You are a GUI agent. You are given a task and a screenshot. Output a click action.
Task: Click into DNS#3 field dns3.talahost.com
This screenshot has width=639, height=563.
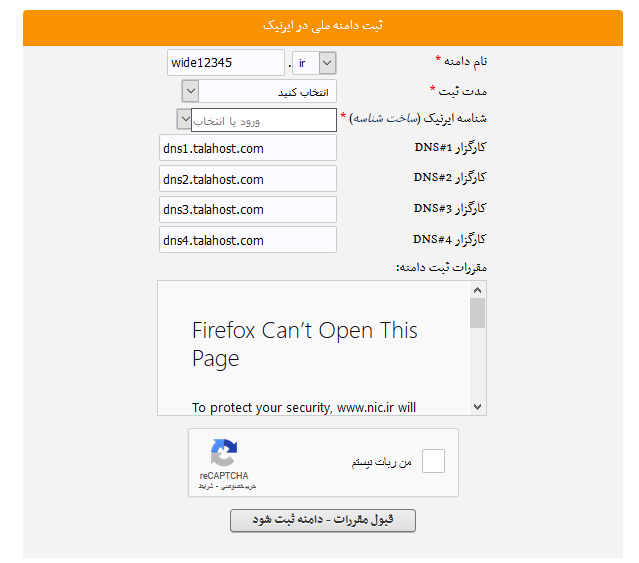click(248, 210)
